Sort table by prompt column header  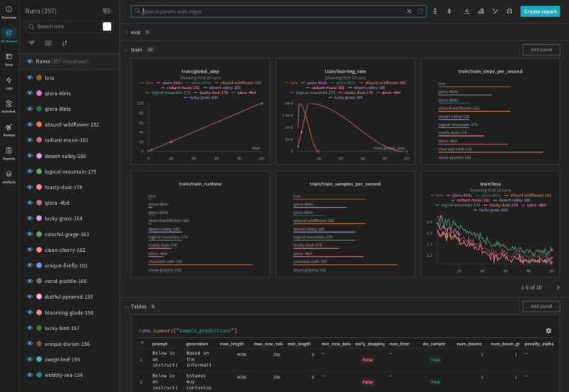[160, 344]
